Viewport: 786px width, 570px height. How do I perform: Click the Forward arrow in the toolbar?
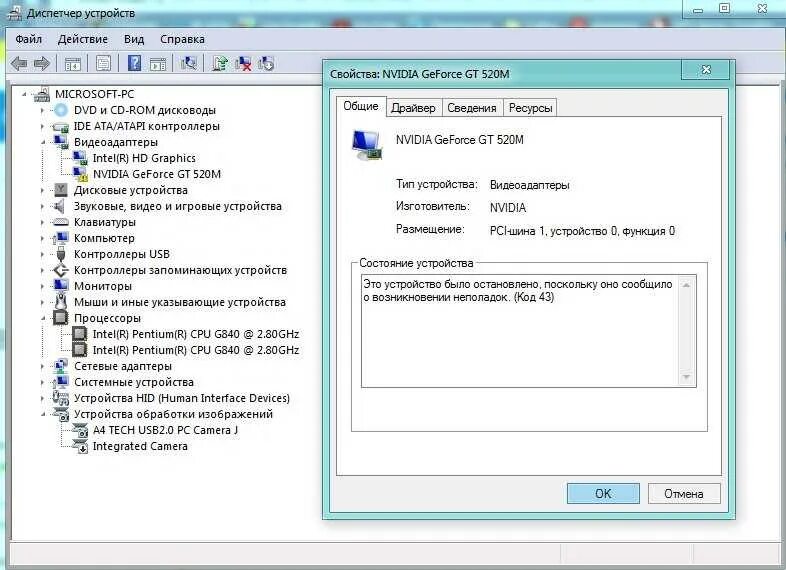[42, 64]
